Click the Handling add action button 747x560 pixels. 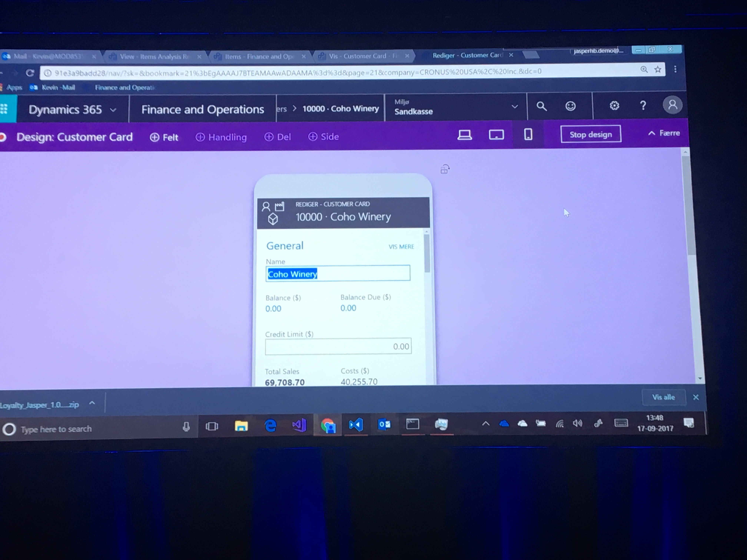221,137
